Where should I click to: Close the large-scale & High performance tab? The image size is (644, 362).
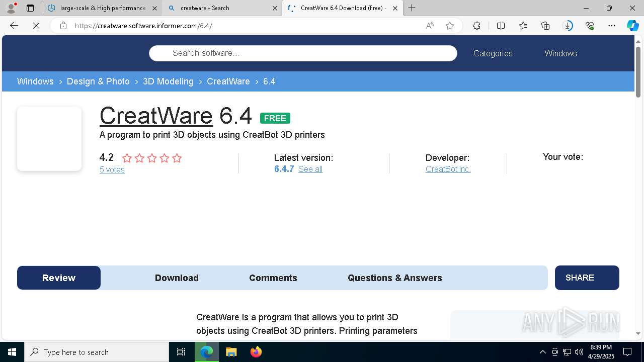coord(154,8)
